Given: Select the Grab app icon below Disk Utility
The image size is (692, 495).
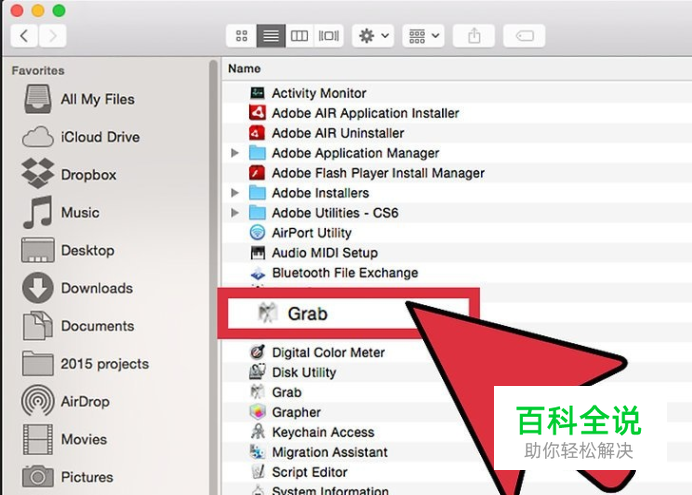Looking at the screenshot, I should pyautogui.click(x=257, y=392).
